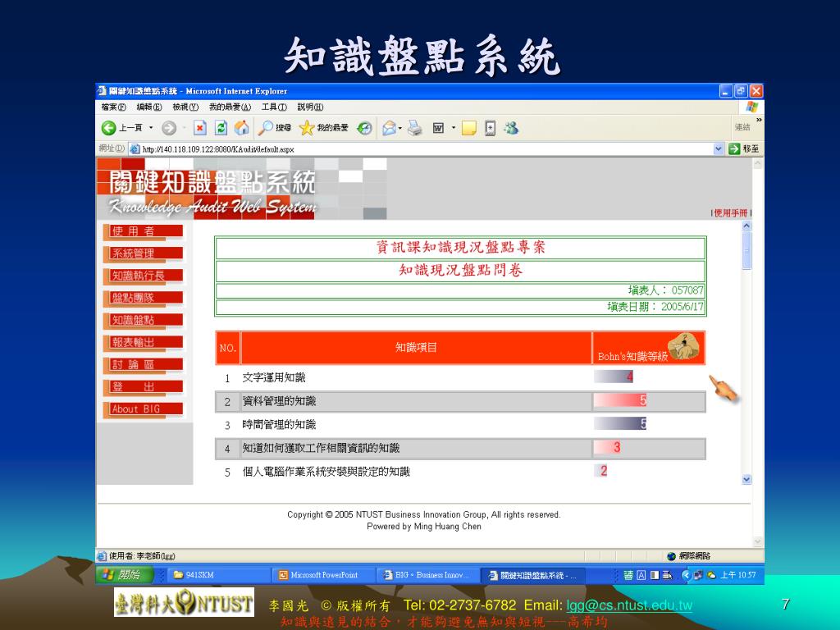Click the 連結 links toolbar label
Viewport: 840px width, 630px height.
pos(742,127)
